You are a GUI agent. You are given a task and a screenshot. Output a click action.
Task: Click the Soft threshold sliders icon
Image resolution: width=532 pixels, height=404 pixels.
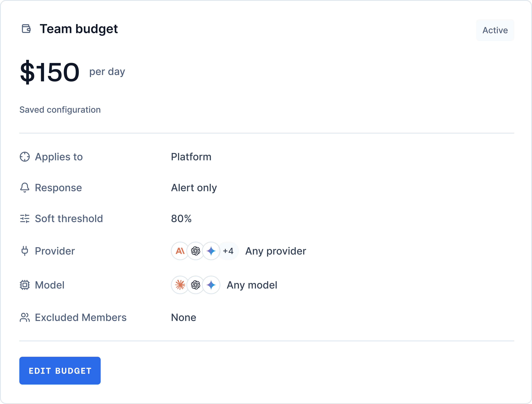coord(25,219)
